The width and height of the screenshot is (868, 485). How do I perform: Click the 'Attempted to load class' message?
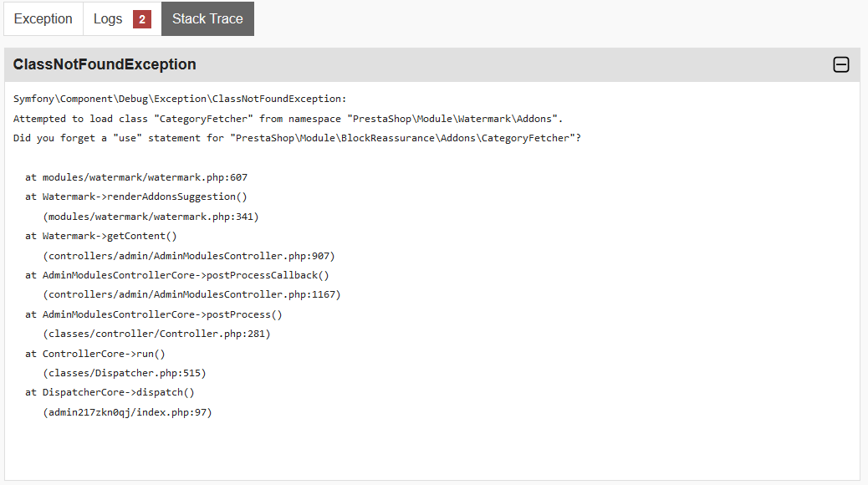click(288, 119)
